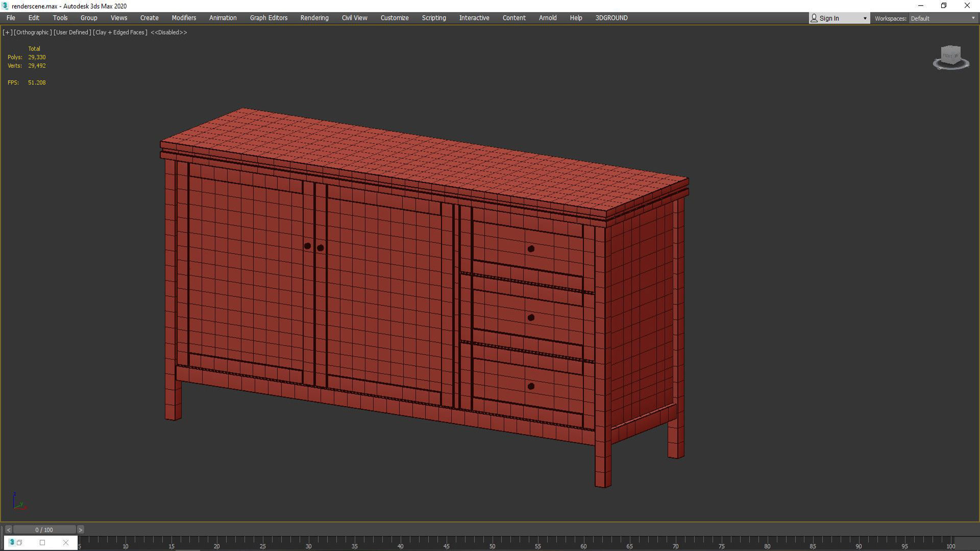This screenshot has width=980, height=551.
Task: Open the Views menu
Action: coord(119,18)
